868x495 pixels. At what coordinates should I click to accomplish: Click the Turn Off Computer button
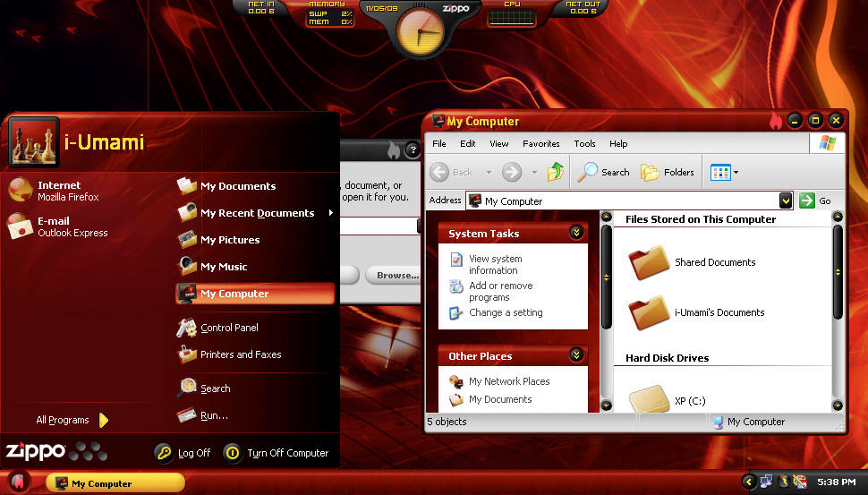coord(277,453)
